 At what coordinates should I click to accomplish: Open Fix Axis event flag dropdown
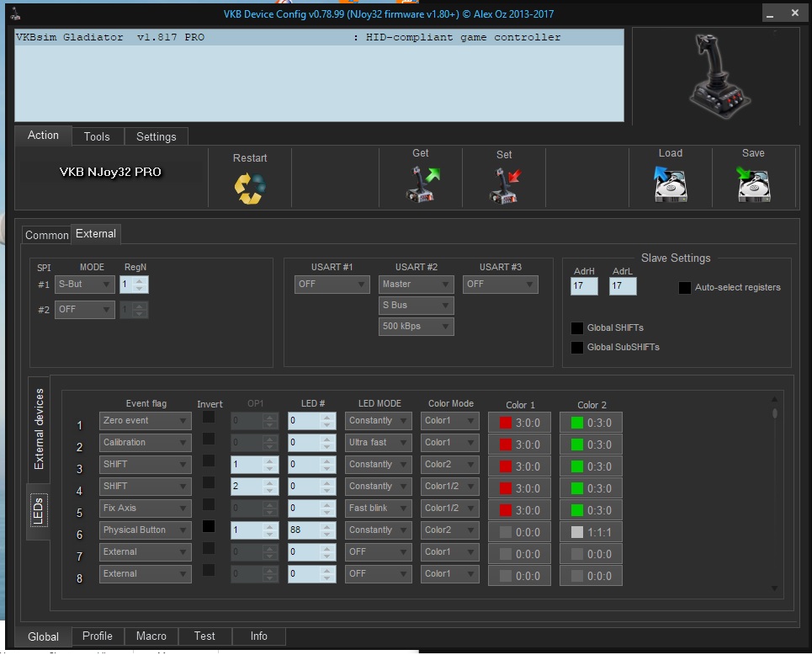(x=145, y=509)
